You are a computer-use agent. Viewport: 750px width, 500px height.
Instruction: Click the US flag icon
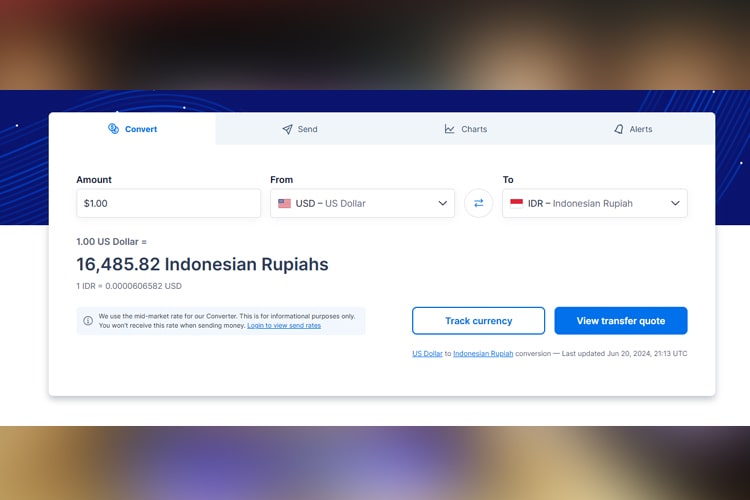285,203
